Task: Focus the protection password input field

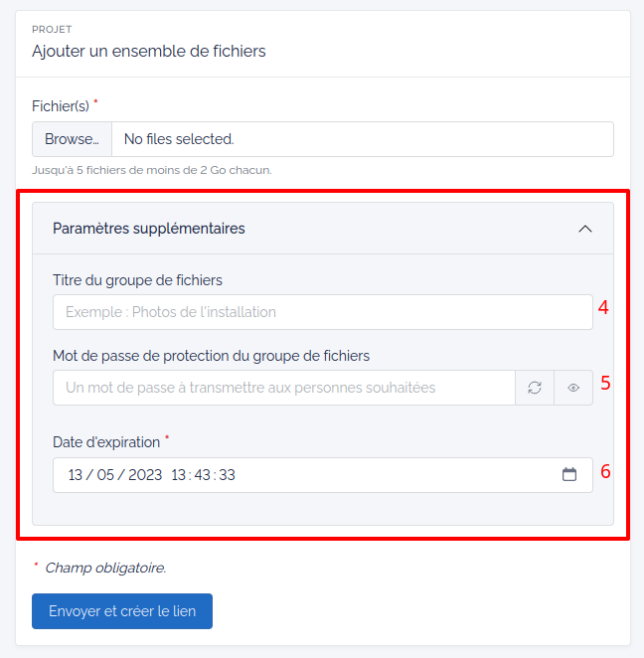Action: 284,388
